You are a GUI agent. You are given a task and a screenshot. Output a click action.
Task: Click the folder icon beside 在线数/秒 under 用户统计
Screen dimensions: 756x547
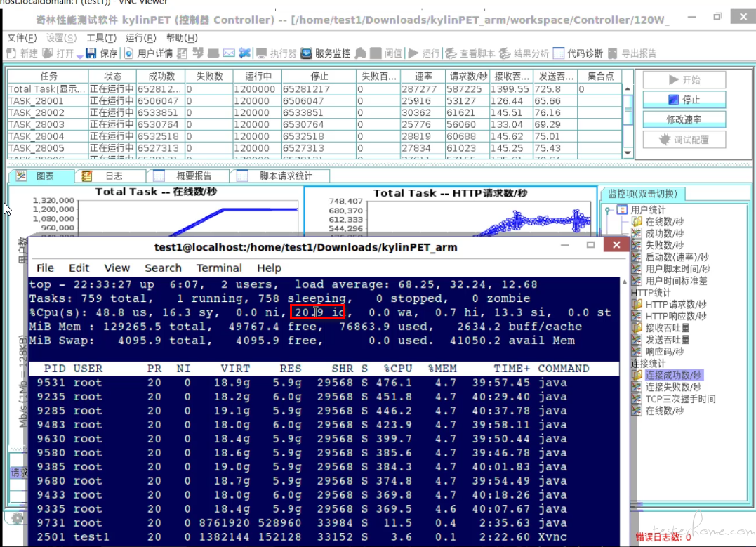coord(637,221)
